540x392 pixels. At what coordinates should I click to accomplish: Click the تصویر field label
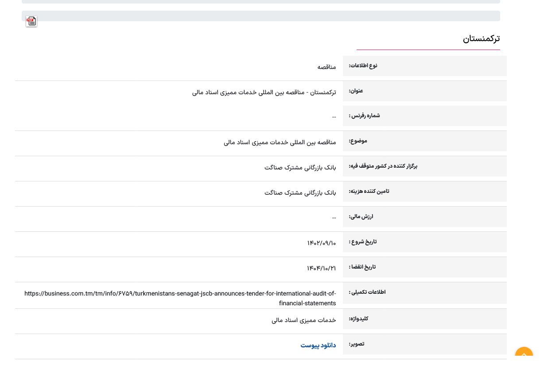(357, 344)
